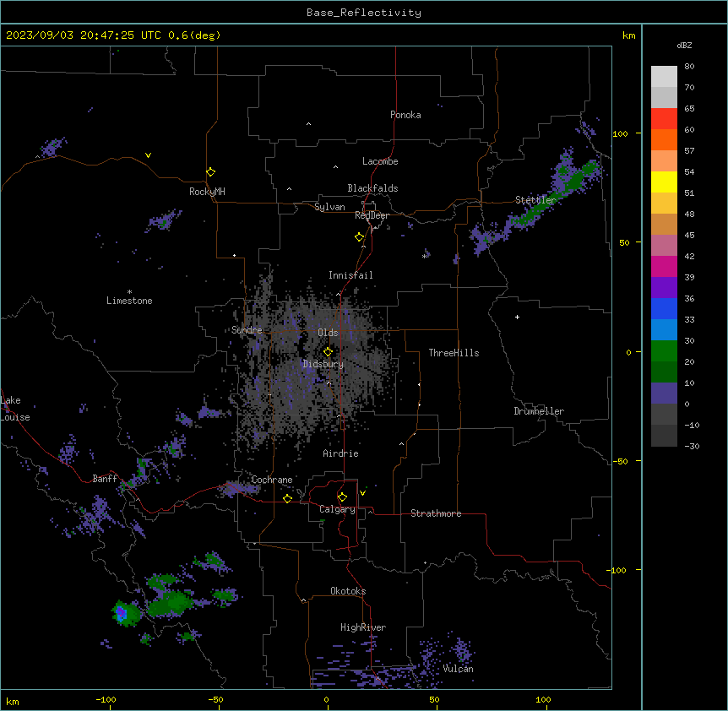Click the purple 10 dBZ legend swatch

(x=664, y=393)
